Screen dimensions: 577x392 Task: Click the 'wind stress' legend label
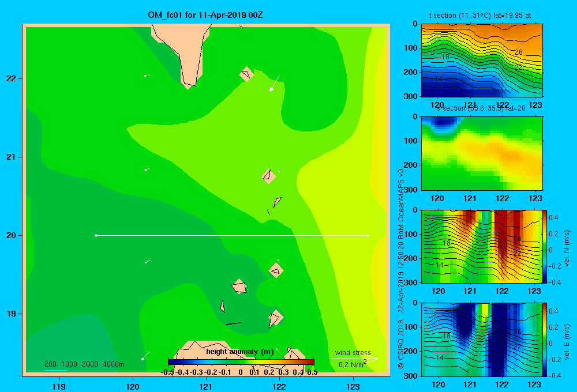click(x=353, y=353)
